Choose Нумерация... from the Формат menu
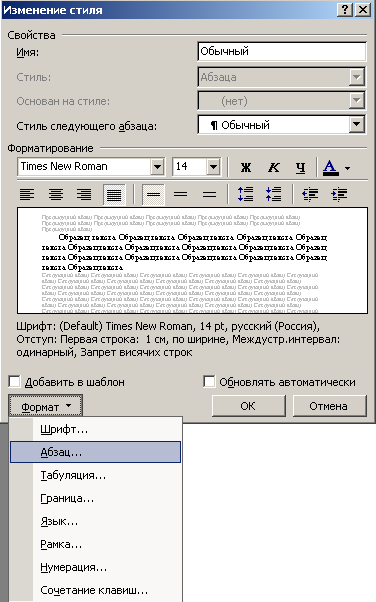The width and height of the screenshot is (376, 602). (x=95, y=567)
